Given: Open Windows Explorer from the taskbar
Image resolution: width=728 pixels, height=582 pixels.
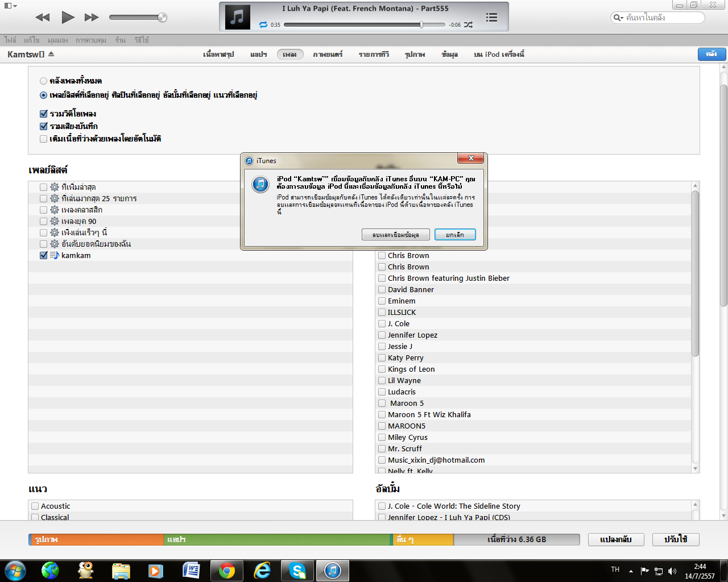Looking at the screenshot, I should point(121,570).
